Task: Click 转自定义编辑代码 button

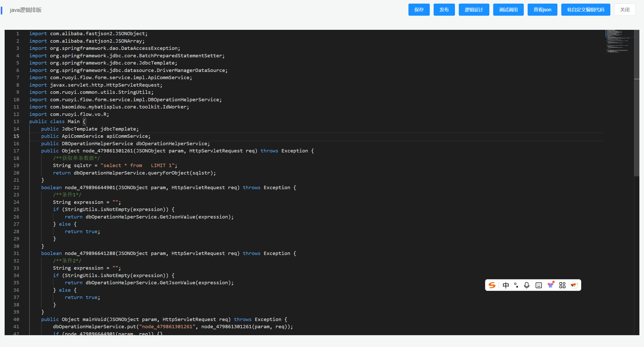Action: (x=585, y=10)
